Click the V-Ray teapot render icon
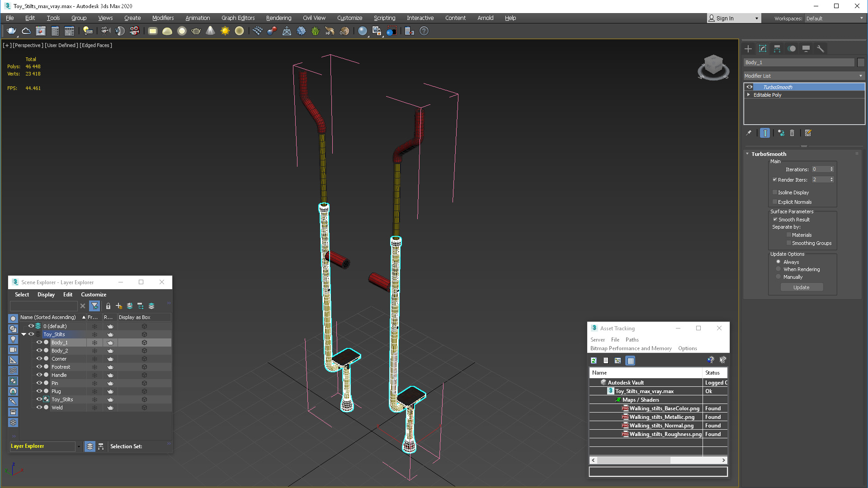 (11, 31)
